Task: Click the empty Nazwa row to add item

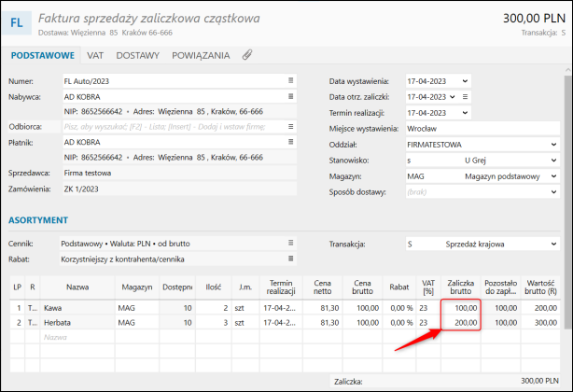Action: tap(75, 337)
